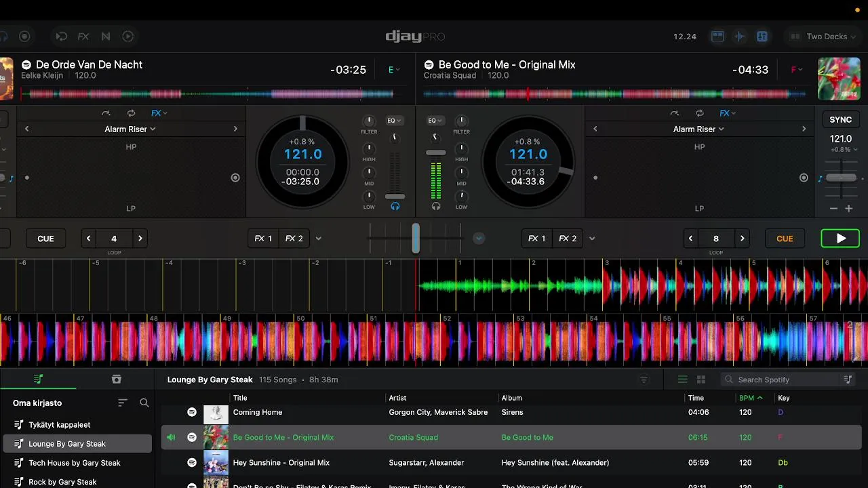Sort songs by BPM column header

(x=750, y=398)
